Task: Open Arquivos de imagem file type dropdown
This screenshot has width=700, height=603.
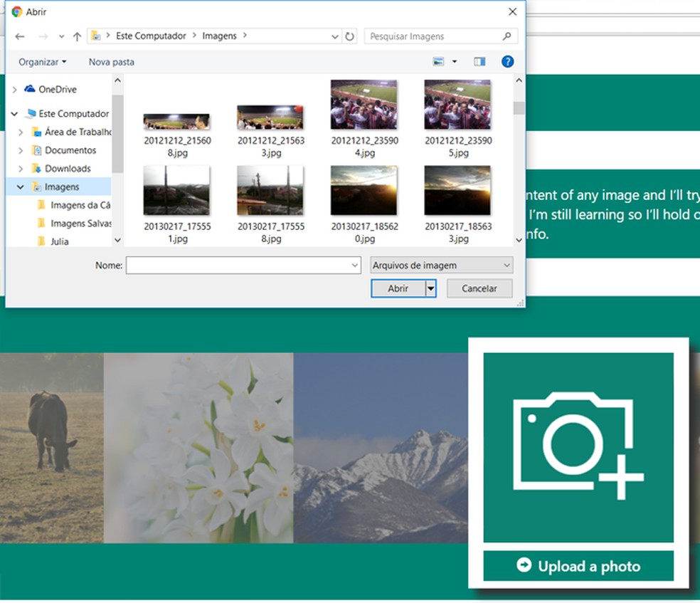Action: pyautogui.click(x=442, y=266)
